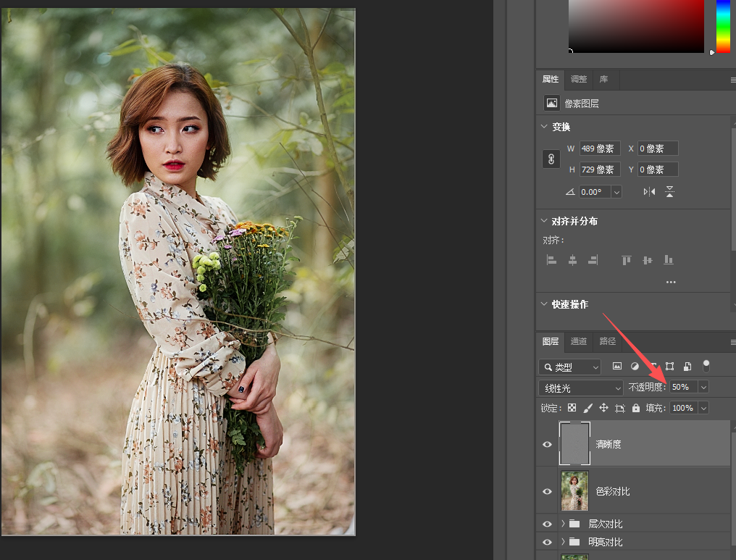Toggle the width-height link constraint icon
This screenshot has width=736, height=560.
coord(551,159)
